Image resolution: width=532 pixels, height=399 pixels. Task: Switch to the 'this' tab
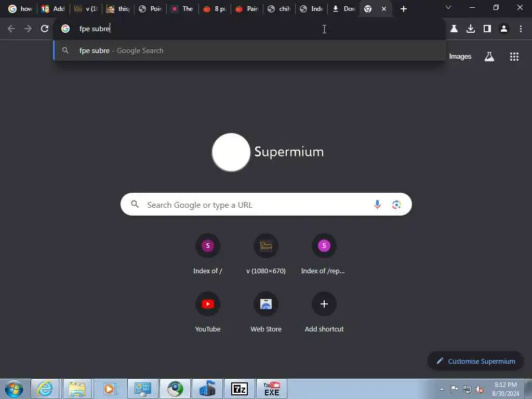tap(118, 9)
